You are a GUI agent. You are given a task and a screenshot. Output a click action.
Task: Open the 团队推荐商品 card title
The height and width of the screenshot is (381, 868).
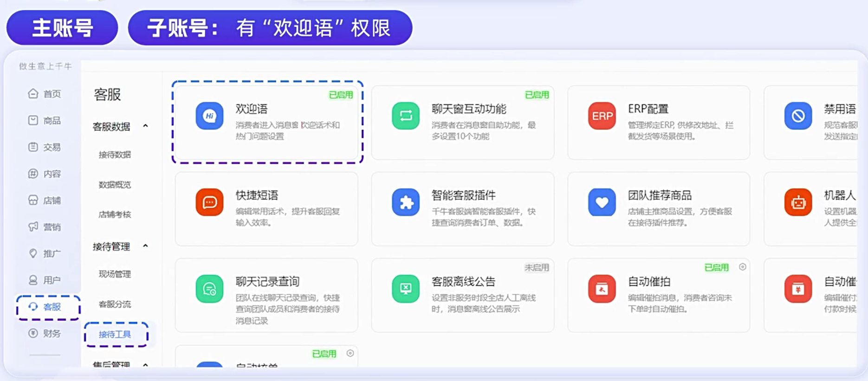click(660, 195)
